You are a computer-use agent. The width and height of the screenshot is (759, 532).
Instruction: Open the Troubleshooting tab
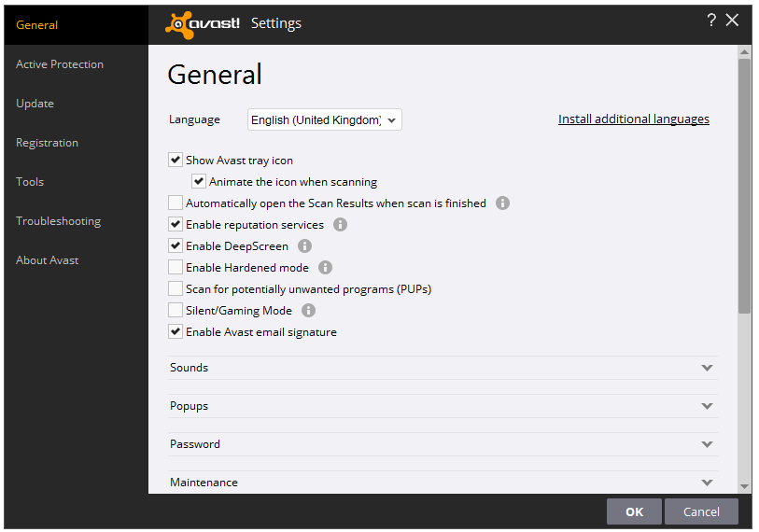point(76,221)
